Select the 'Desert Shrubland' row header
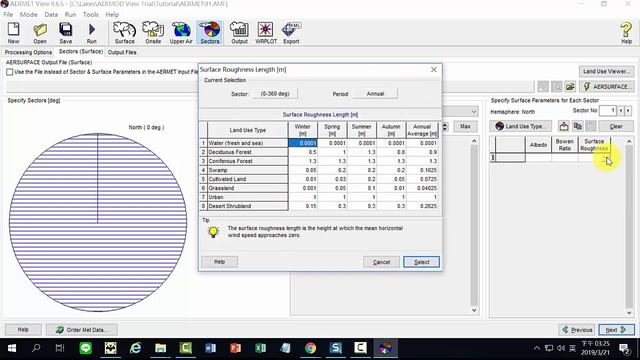640x360 pixels. [x=247, y=206]
